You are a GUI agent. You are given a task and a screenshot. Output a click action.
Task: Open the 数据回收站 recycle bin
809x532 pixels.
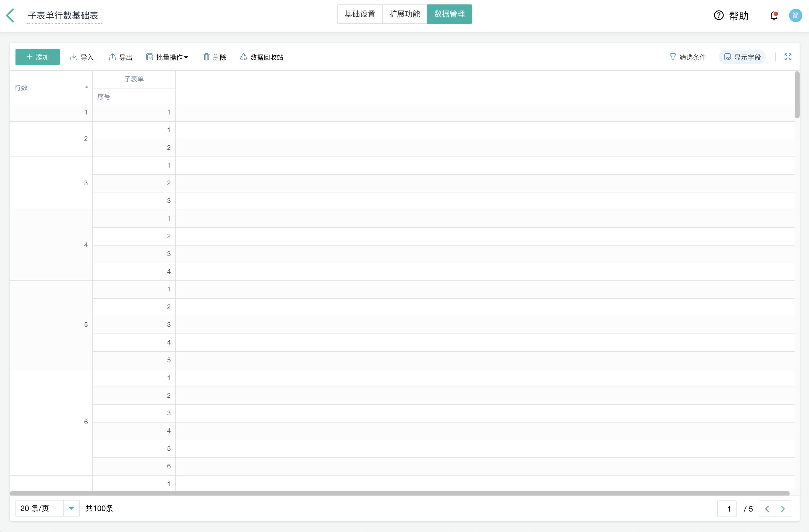pyautogui.click(x=261, y=57)
